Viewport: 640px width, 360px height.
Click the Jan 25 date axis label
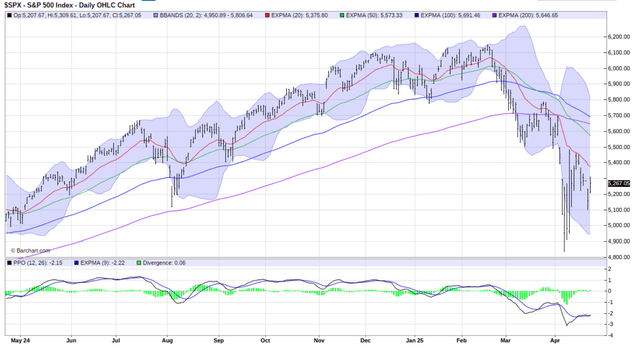(415, 340)
